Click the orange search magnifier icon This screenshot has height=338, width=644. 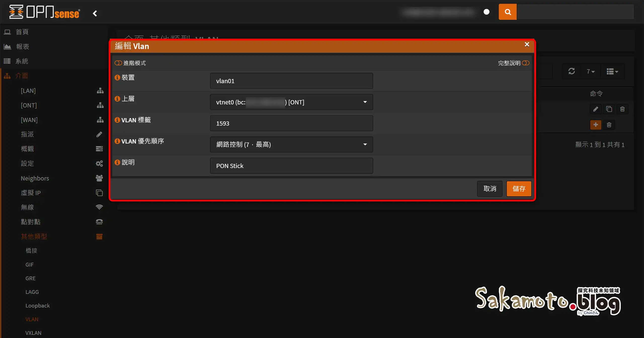507,12
